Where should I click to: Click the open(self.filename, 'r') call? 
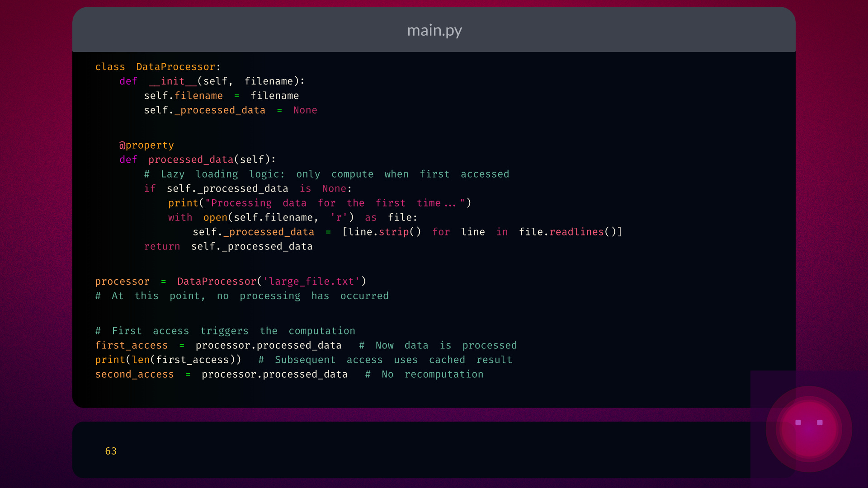(x=278, y=217)
